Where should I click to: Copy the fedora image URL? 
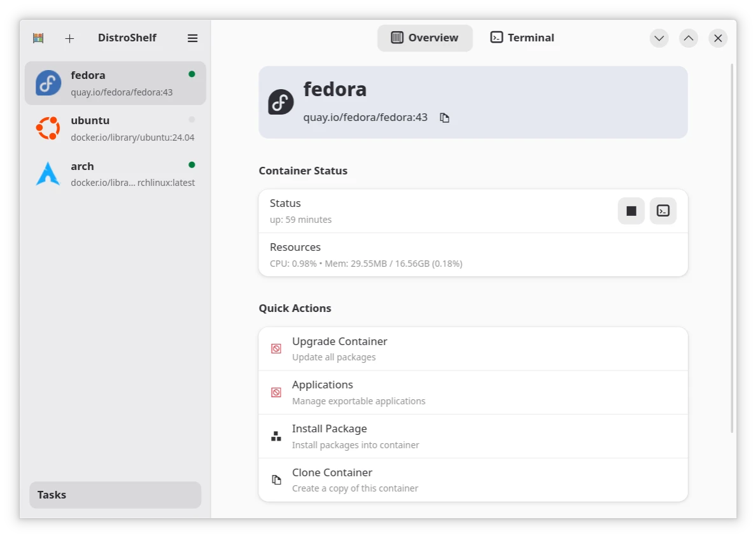(445, 118)
